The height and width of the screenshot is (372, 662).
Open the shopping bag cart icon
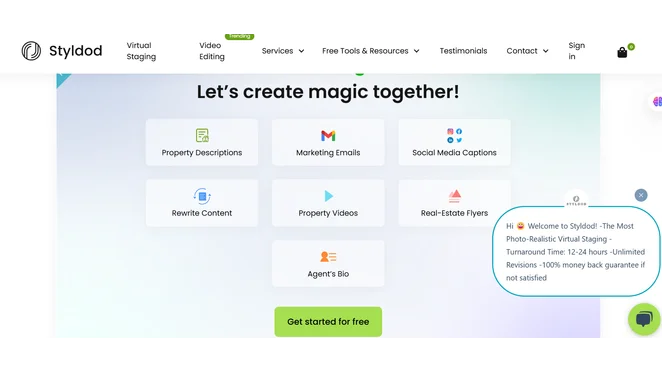click(622, 52)
